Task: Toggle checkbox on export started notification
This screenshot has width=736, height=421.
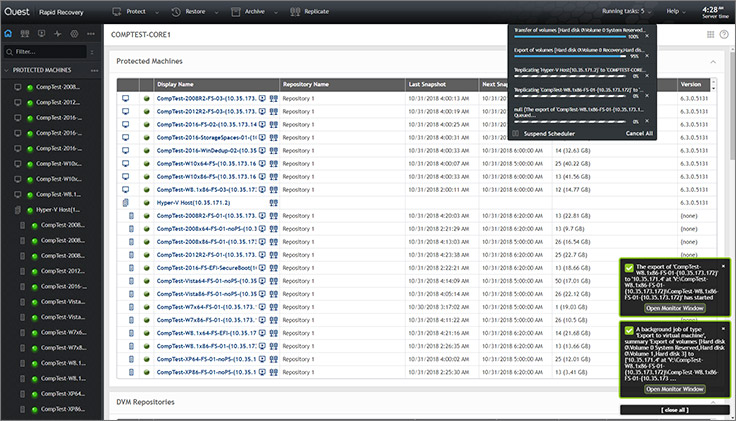Action: 629,268
